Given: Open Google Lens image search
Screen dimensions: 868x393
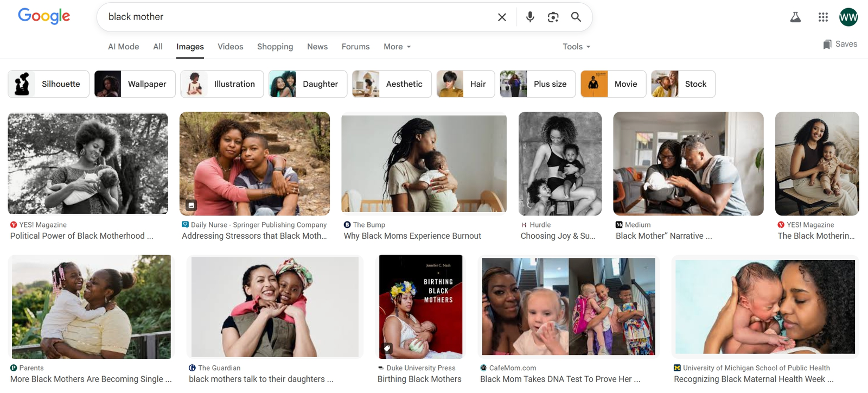Looking at the screenshot, I should tap(553, 17).
